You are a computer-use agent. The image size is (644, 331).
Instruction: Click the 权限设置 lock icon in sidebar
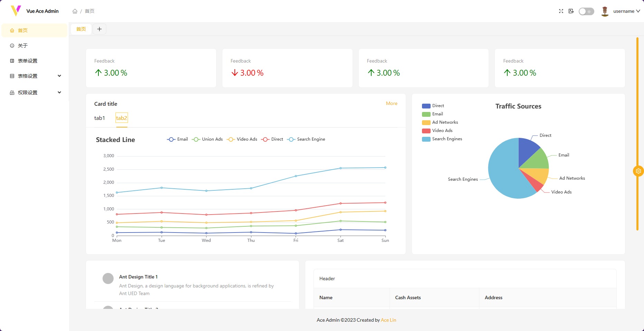point(12,93)
